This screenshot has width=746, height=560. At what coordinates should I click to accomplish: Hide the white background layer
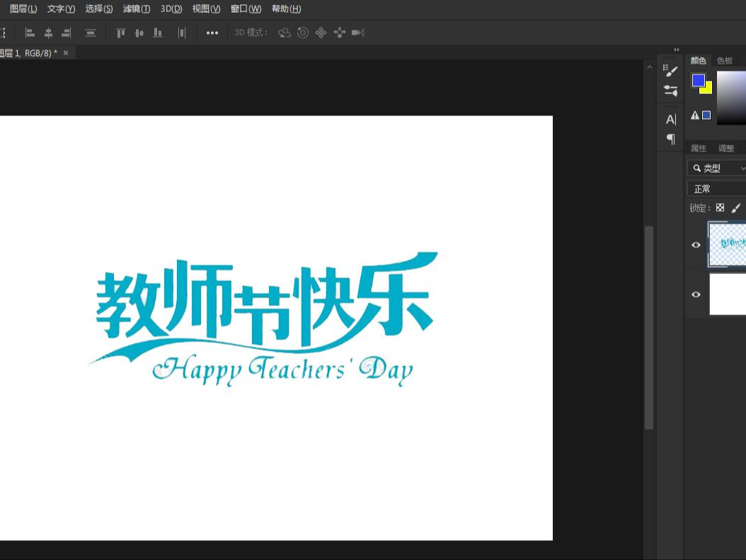(x=696, y=294)
